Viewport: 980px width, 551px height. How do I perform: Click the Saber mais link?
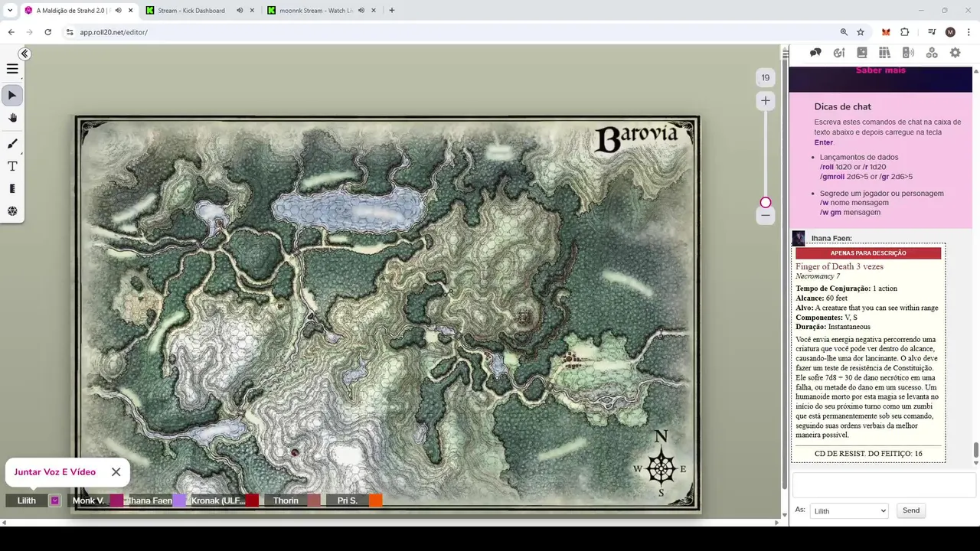(880, 70)
